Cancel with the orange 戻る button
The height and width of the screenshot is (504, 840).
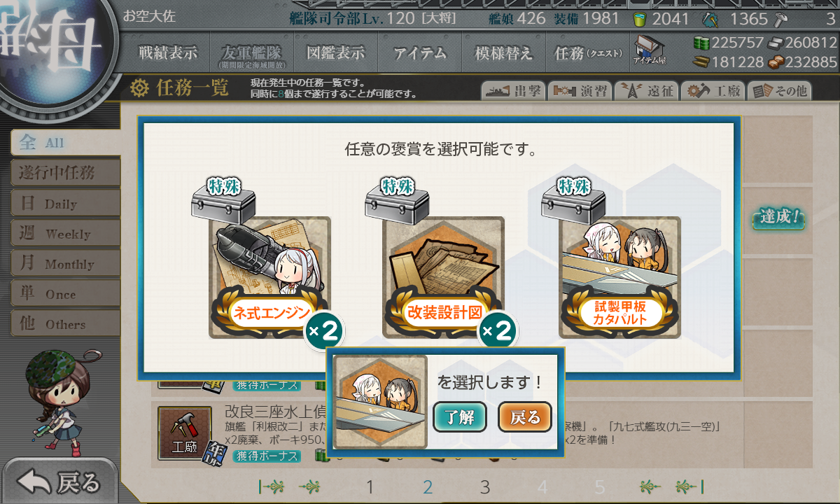pyautogui.click(x=525, y=417)
